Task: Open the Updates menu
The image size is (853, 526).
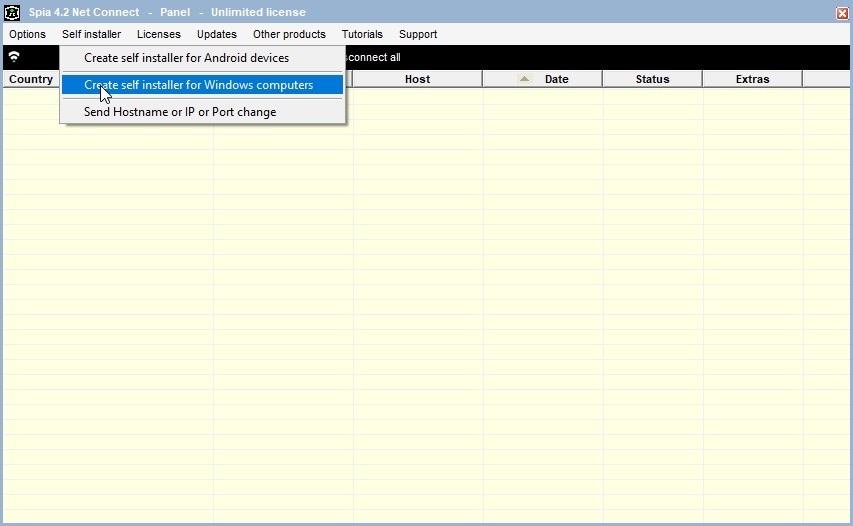Action: coord(217,34)
